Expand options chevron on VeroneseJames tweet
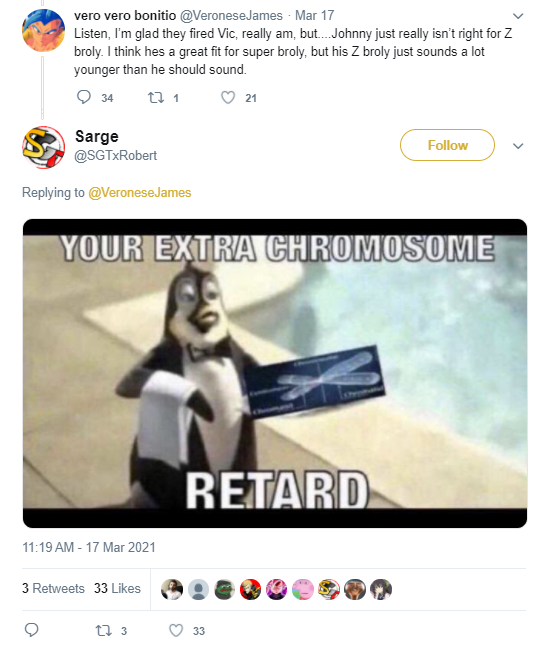 tap(518, 16)
